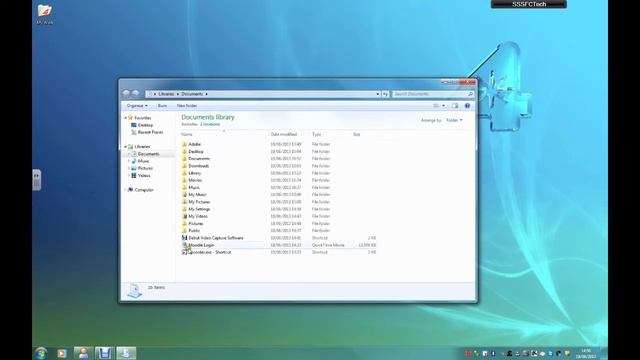Open the 2 locations link
Viewport: 640px width, 360px height.
pos(210,124)
